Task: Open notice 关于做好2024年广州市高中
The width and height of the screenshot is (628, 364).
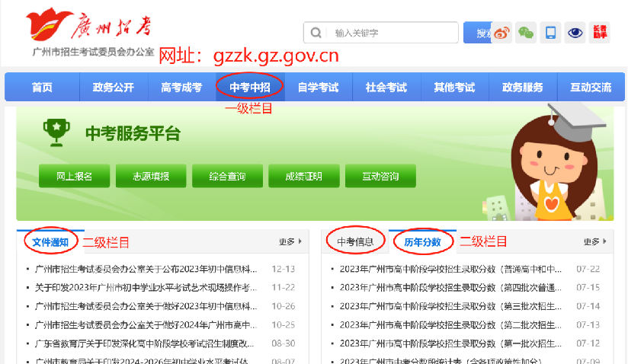Action: (146, 325)
